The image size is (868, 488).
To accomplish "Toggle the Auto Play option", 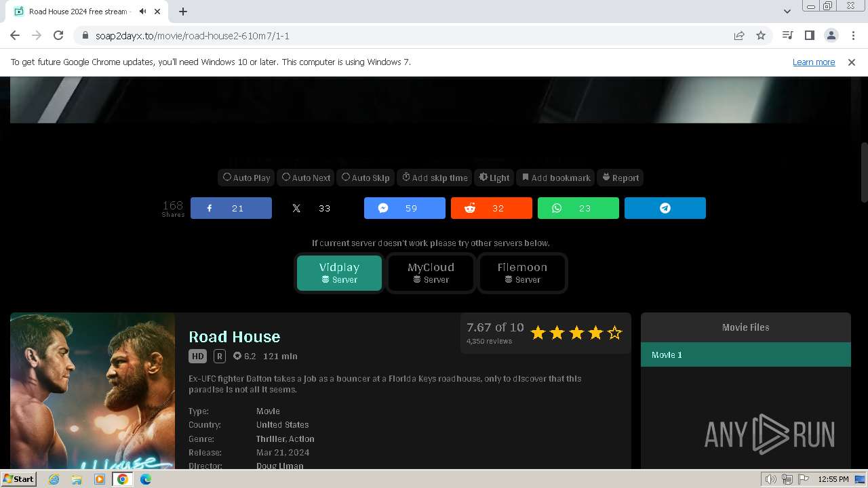I will click(x=247, y=178).
